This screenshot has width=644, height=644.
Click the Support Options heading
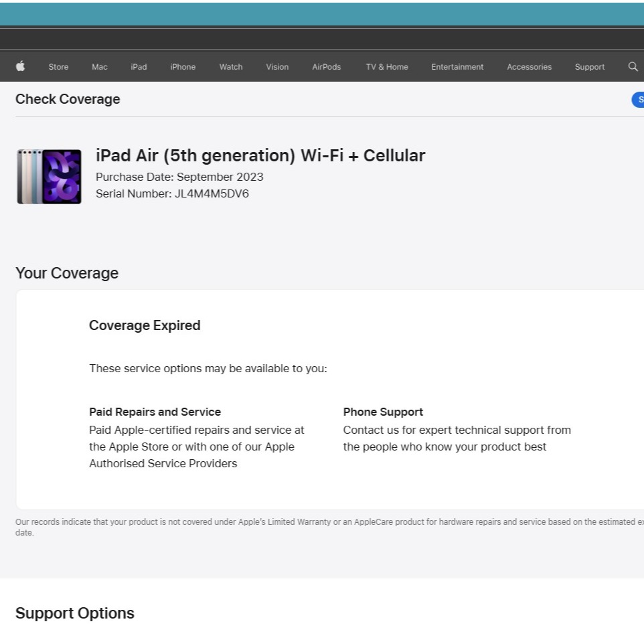[x=75, y=613]
